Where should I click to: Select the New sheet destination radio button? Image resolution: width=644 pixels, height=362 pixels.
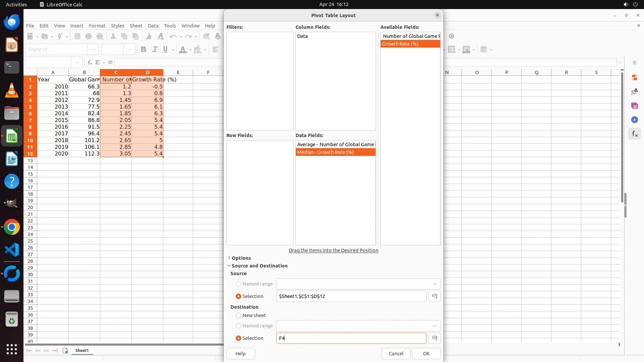238,315
